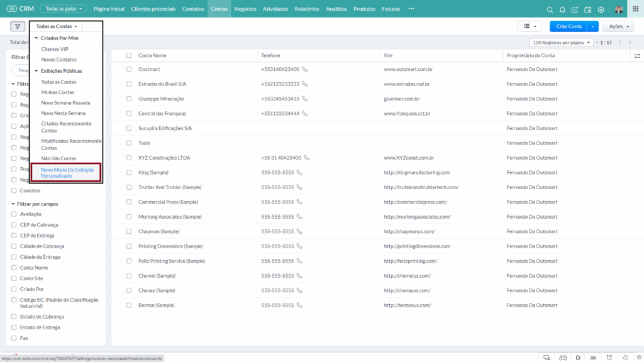Open the alarm clock reminders icon
The width and height of the screenshot is (644, 362).
tap(609, 358)
